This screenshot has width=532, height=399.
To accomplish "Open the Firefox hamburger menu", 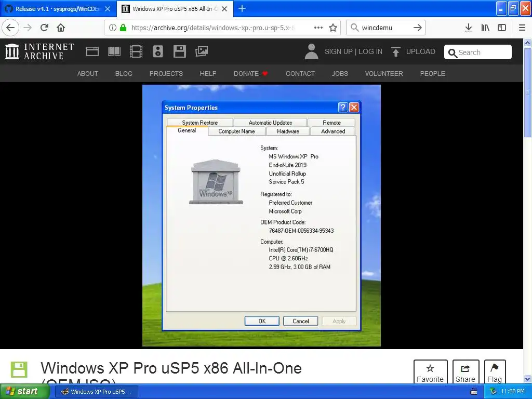I will click(x=522, y=28).
